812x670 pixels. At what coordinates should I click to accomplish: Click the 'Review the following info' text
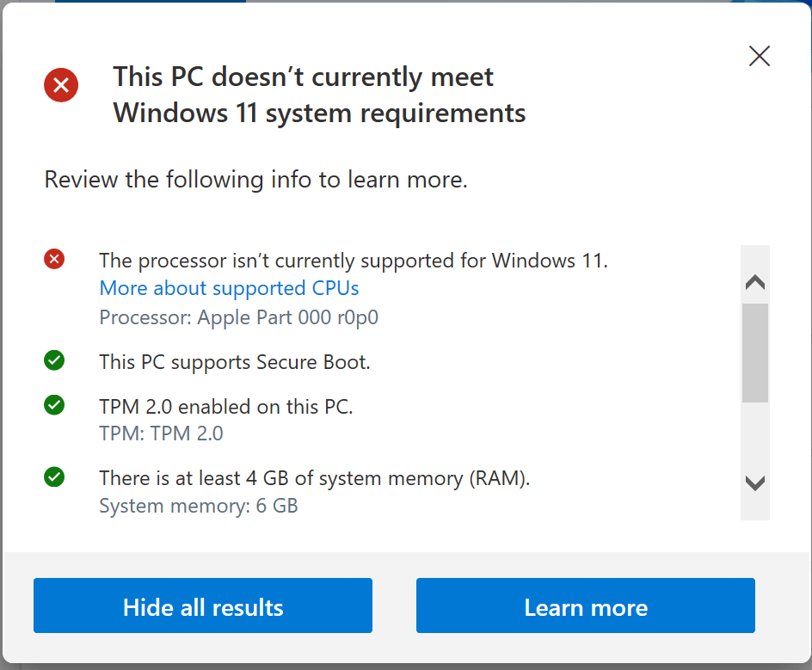[x=255, y=180]
